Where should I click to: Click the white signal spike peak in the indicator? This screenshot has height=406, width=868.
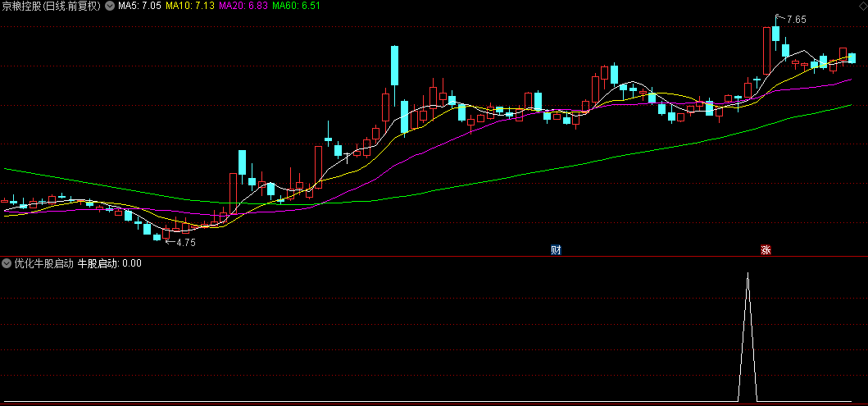tap(748, 274)
